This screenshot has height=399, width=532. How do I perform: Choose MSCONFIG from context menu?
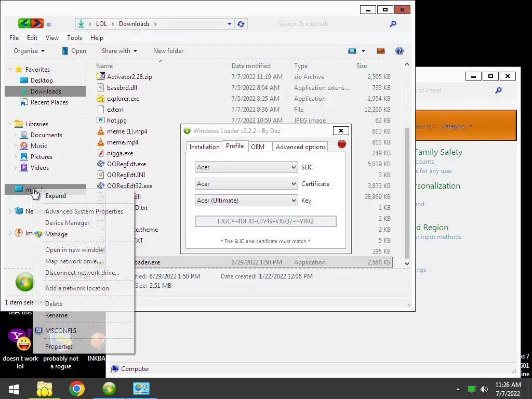tap(60, 331)
